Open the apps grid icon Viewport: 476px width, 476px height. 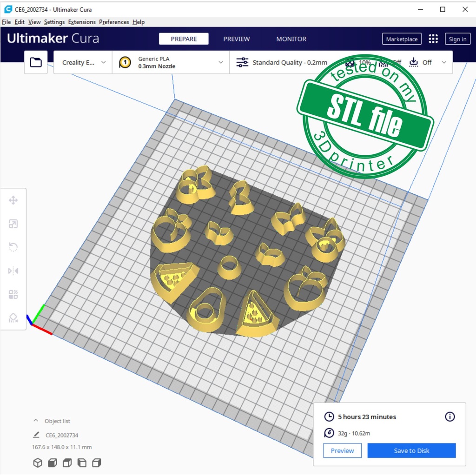coord(433,39)
